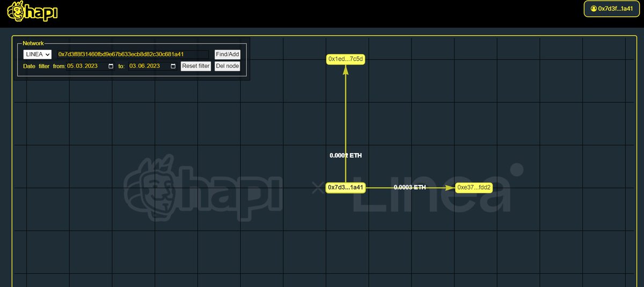Click the 0.0003 ETH edge label
The height and width of the screenshot is (287, 644).
(409, 188)
